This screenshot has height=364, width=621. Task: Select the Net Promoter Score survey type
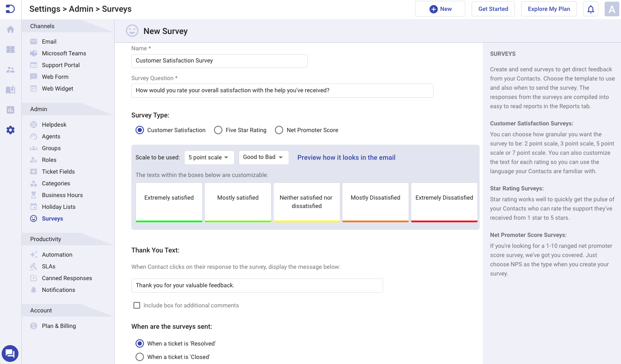click(279, 130)
